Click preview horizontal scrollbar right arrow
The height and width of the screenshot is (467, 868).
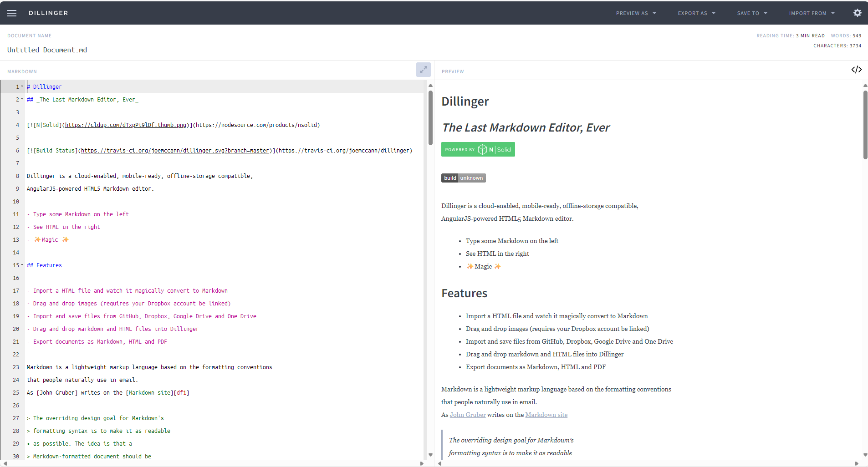click(x=857, y=463)
